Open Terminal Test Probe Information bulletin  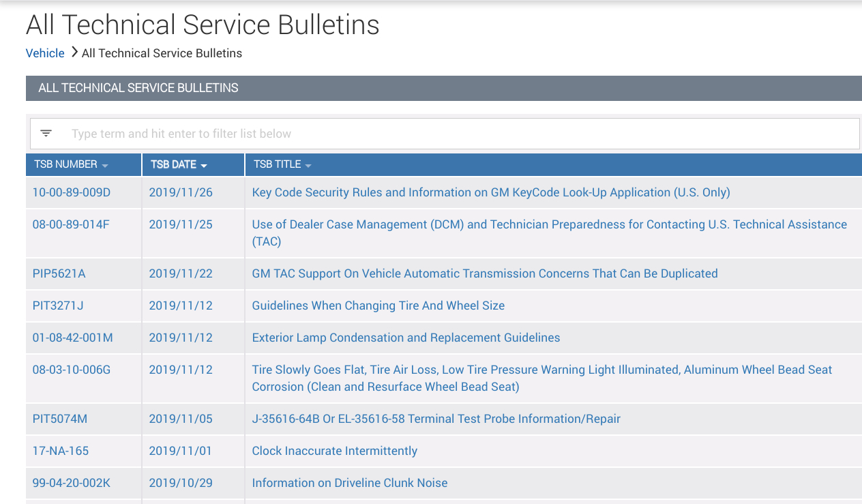[436, 419]
